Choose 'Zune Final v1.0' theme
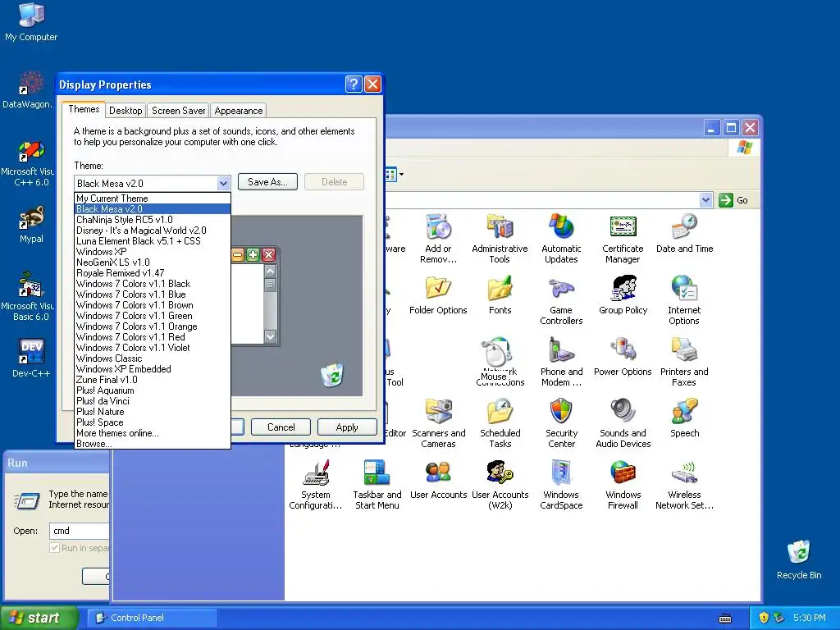840x630 pixels. (152, 380)
